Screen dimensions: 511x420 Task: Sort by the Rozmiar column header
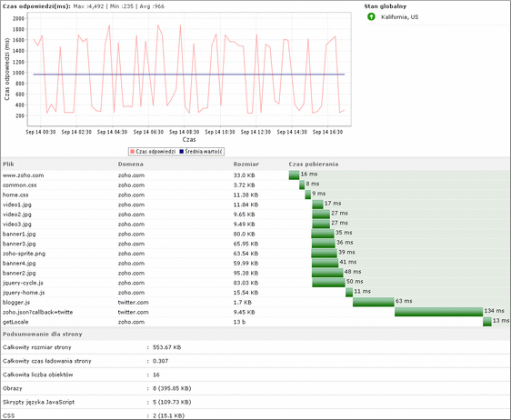(x=246, y=165)
